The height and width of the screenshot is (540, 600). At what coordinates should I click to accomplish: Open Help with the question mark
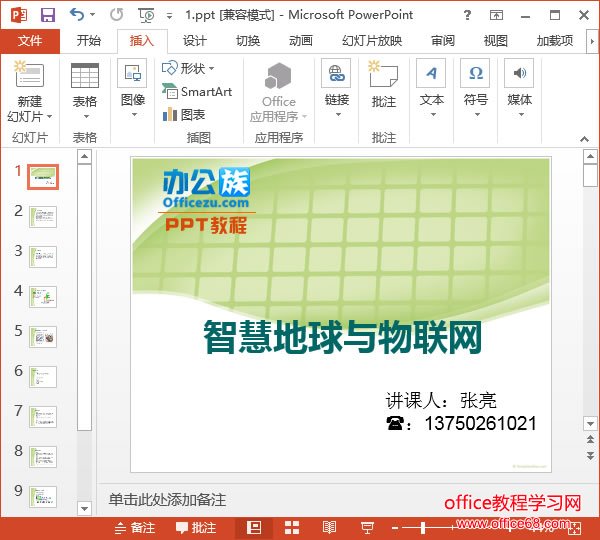pyautogui.click(x=467, y=15)
